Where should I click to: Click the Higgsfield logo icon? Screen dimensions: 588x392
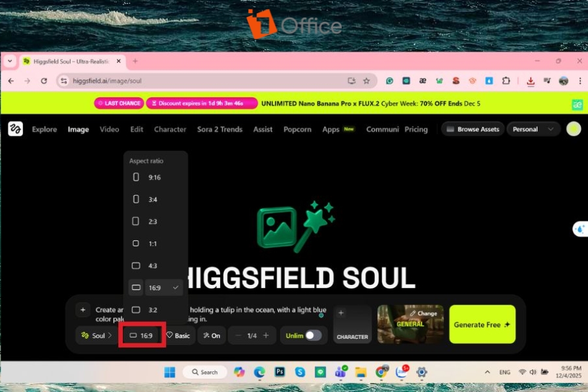(16, 129)
